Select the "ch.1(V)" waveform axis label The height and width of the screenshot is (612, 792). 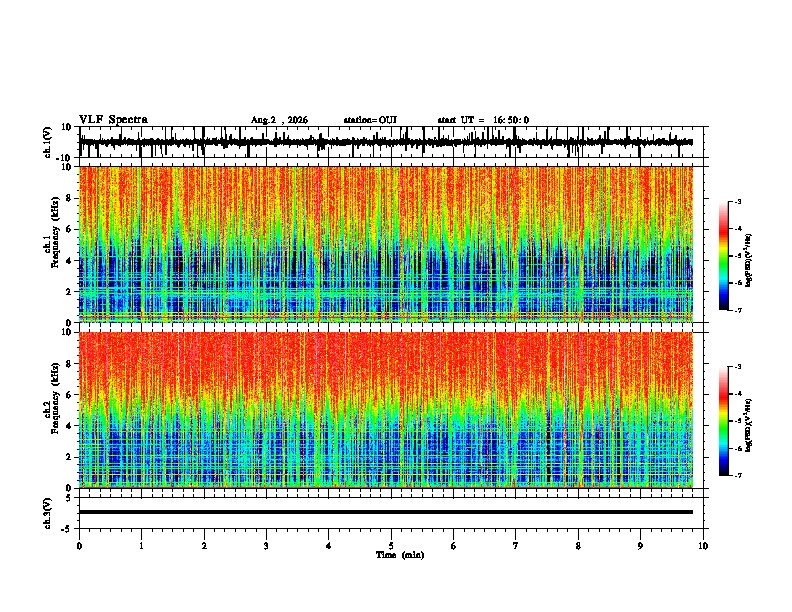(48, 142)
